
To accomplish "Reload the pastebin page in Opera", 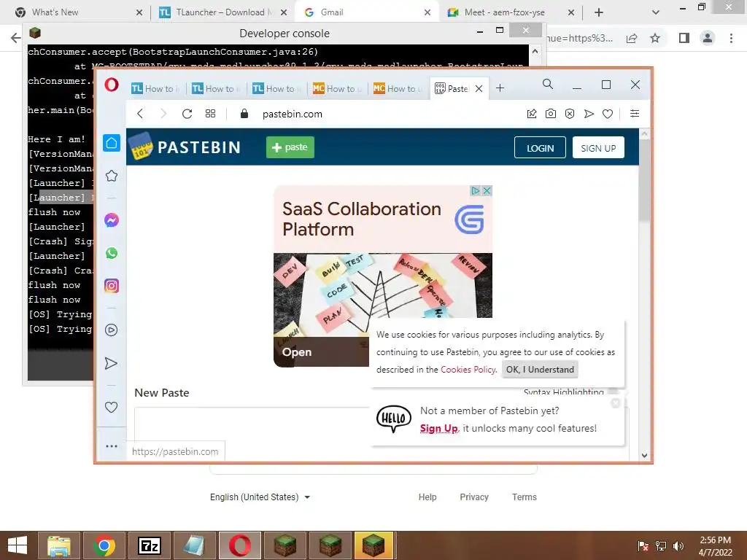I will point(187,113).
